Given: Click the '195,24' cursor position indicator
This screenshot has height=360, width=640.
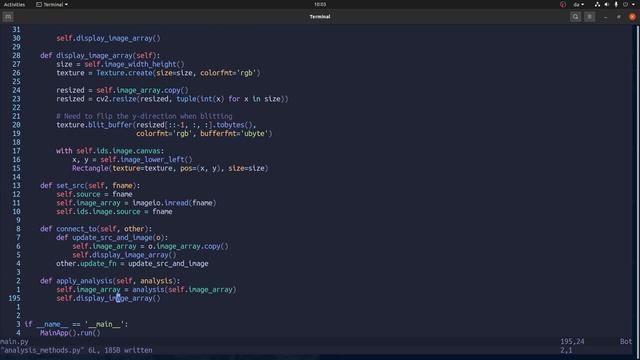Looking at the screenshot, I should (572, 342).
